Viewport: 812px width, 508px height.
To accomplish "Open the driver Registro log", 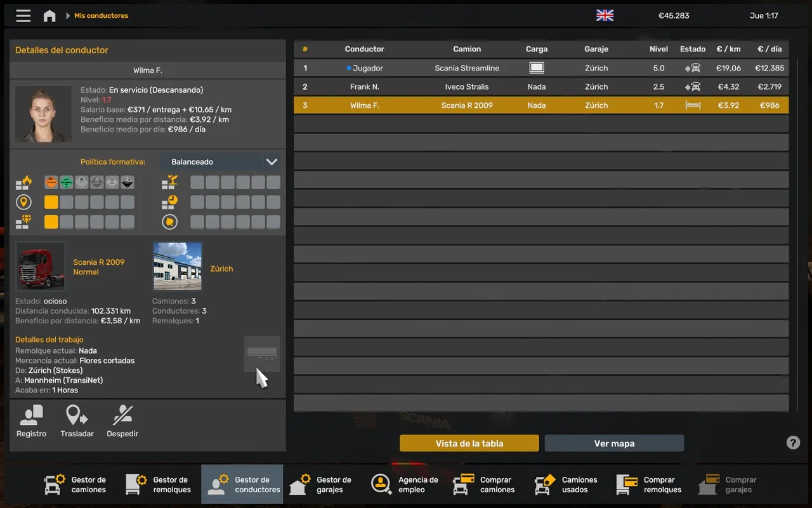I will [x=32, y=421].
